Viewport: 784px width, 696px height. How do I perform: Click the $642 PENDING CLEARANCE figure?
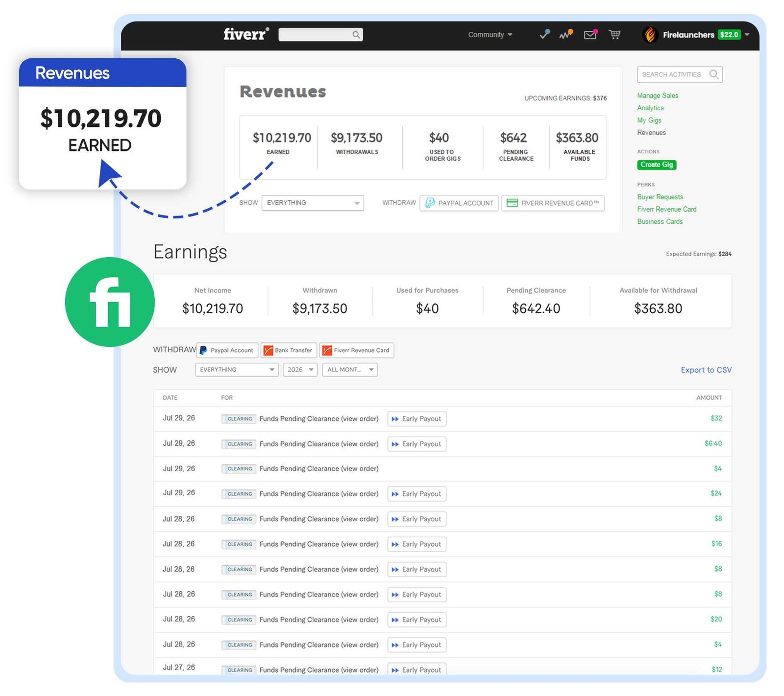coord(514,138)
